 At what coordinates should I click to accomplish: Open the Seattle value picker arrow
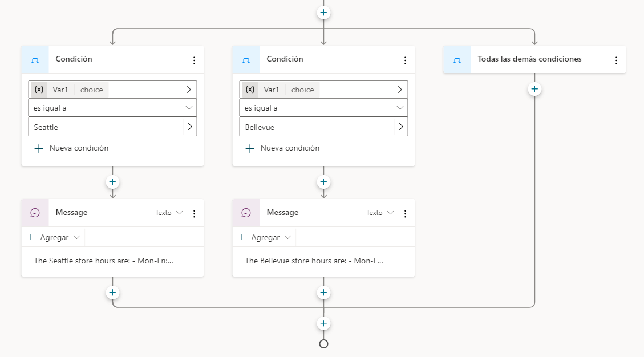pyautogui.click(x=190, y=127)
